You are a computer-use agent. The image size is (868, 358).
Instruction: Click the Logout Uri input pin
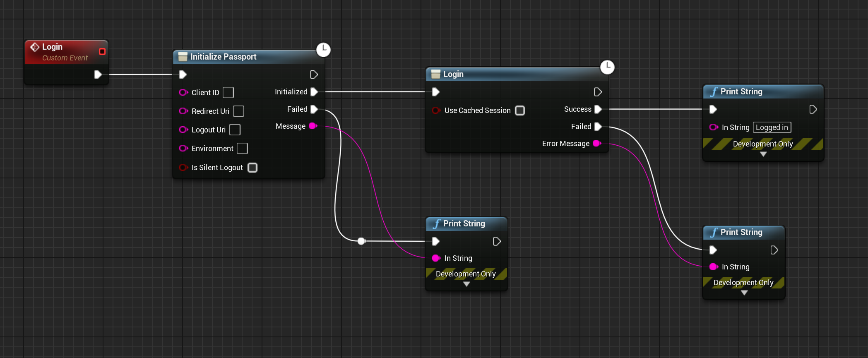click(x=183, y=130)
